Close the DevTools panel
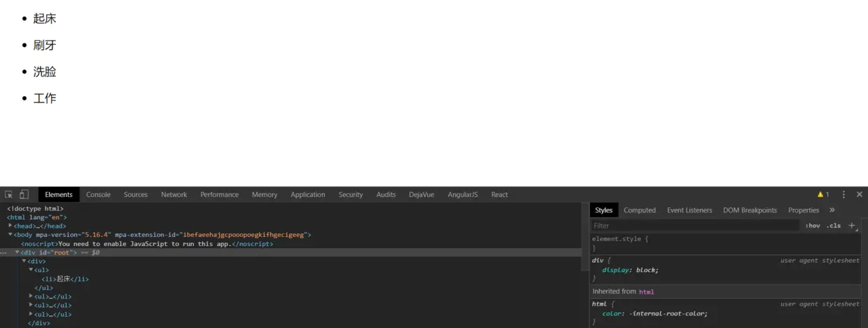Viewport: 868px width, 328px height. click(860, 195)
